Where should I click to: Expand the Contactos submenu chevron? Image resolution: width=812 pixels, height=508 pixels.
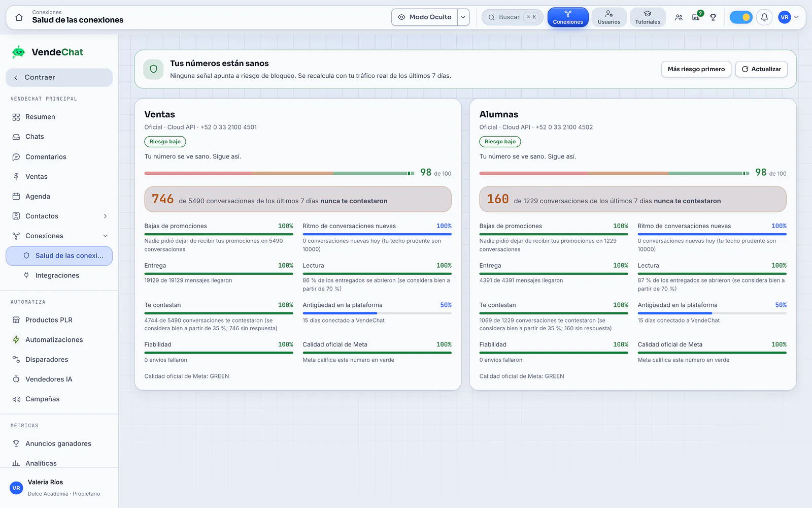pyautogui.click(x=106, y=216)
